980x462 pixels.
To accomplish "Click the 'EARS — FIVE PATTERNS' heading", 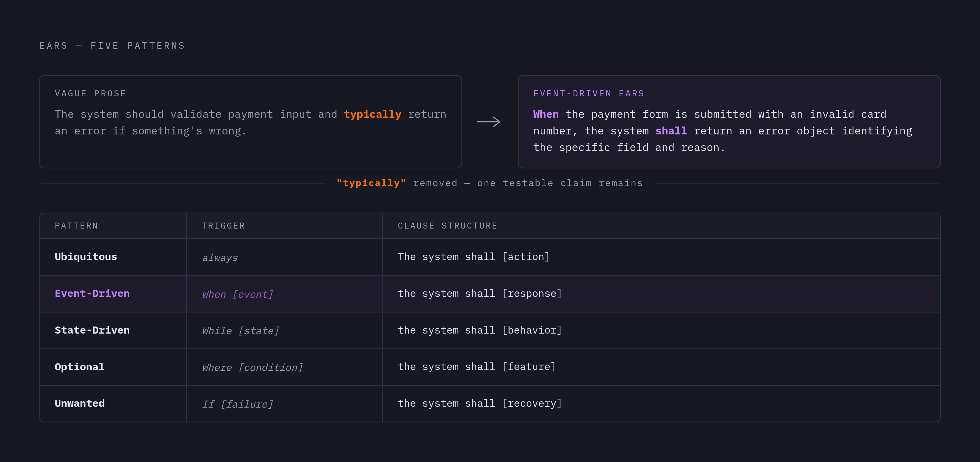I will pyautogui.click(x=112, y=46).
